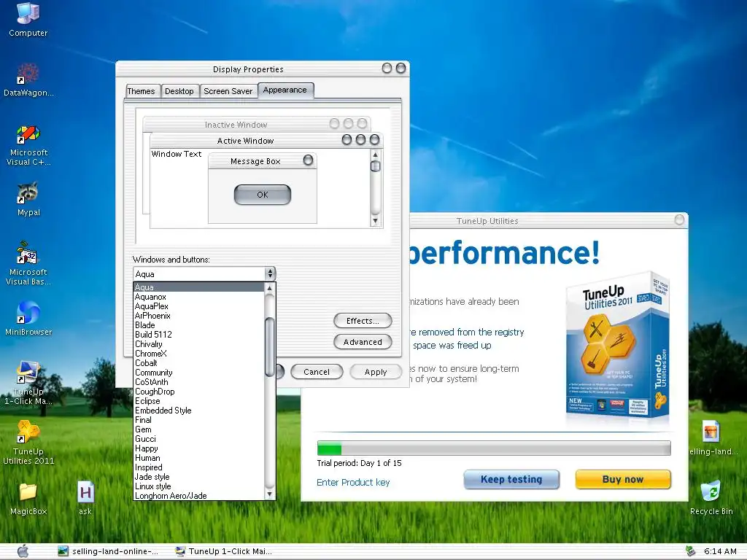The height and width of the screenshot is (560, 747).
Task: Click the style list scrollbar thumb
Action: click(270, 347)
